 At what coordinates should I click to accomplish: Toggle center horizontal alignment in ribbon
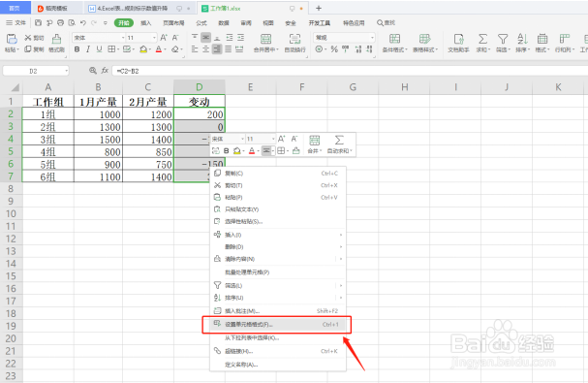click(x=206, y=49)
